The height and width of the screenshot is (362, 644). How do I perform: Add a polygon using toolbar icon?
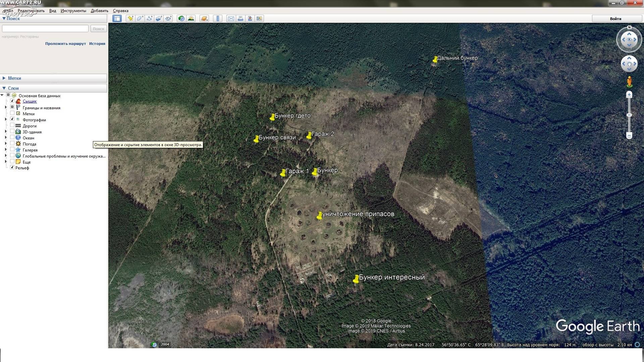(140, 18)
